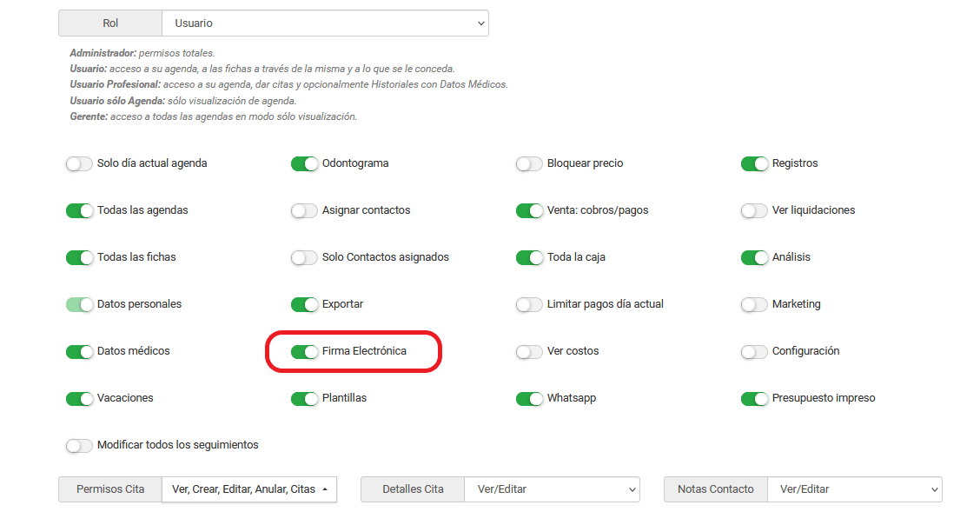Toggle the Firma Electrónica switch
The image size is (980, 525).
tap(304, 352)
